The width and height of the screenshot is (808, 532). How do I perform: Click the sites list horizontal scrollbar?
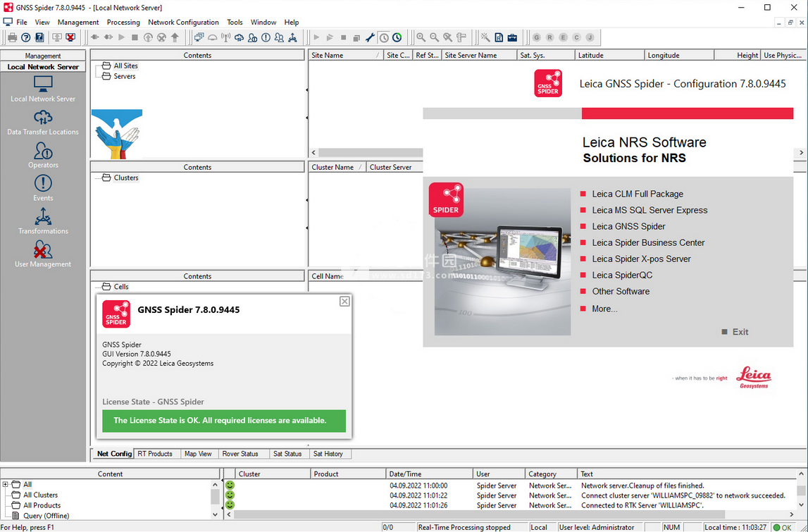click(x=370, y=153)
